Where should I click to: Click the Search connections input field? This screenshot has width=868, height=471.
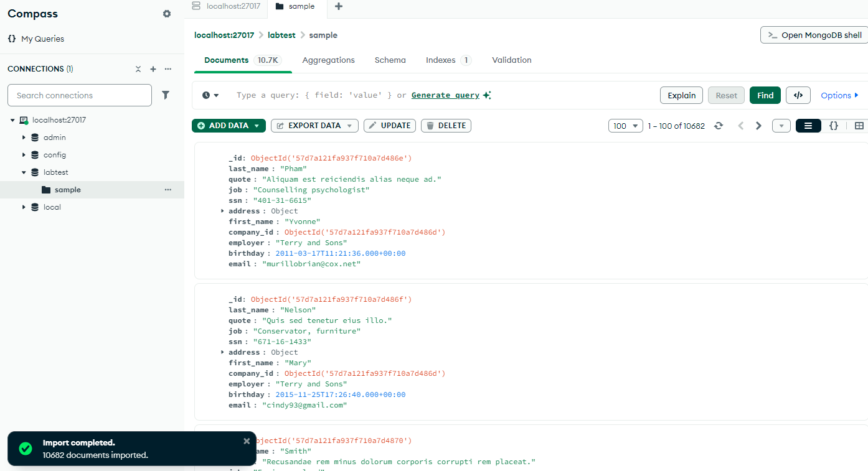pos(80,95)
